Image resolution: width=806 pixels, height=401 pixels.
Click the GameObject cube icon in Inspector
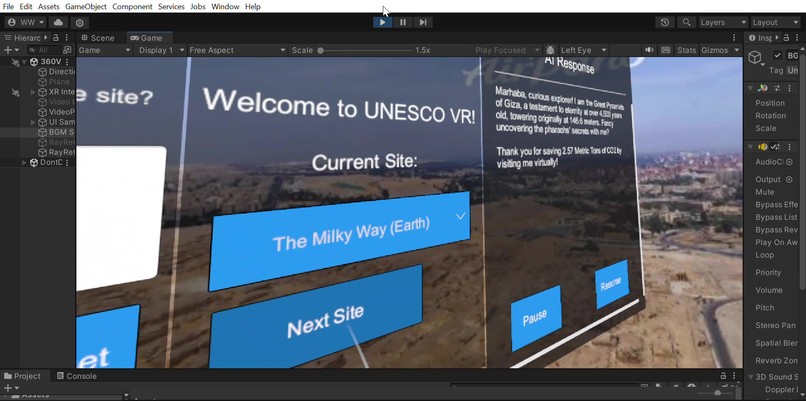coord(755,58)
